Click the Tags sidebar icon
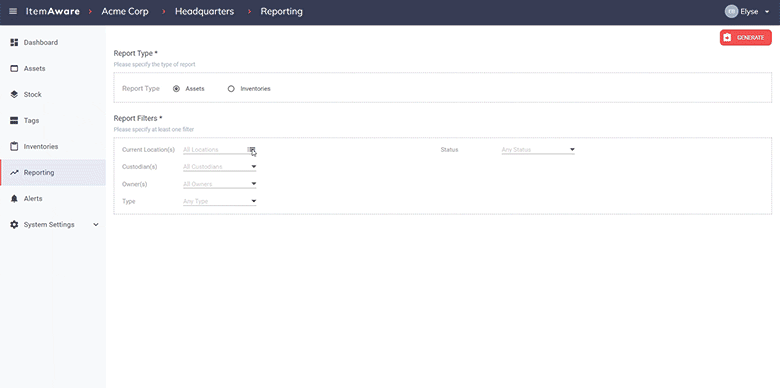Viewport: 780px width, 388px height. (14, 120)
